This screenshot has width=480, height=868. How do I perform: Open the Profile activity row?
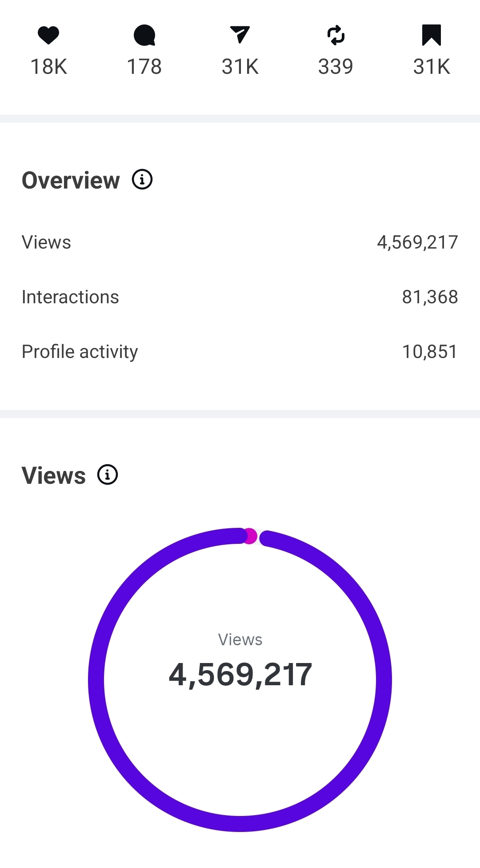(x=80, y=352)
